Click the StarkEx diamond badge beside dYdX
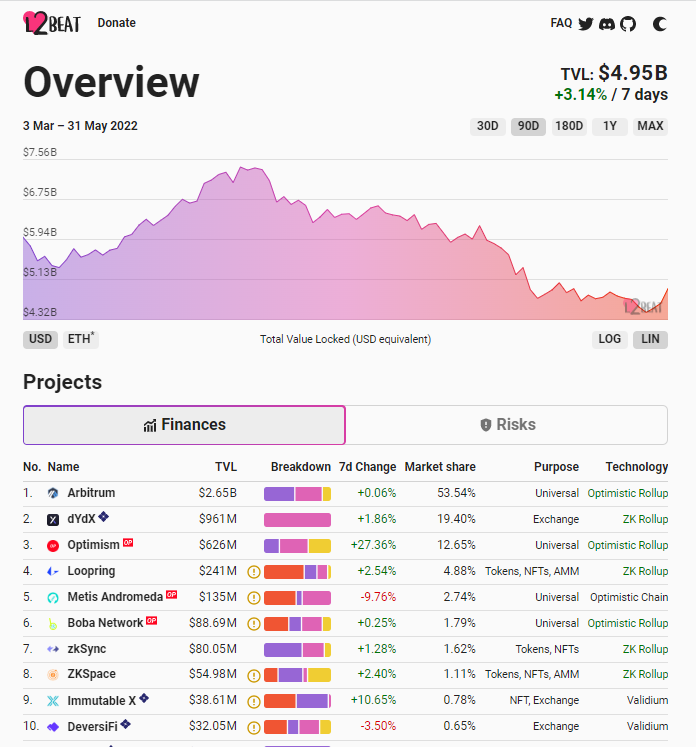The width and height of the screenshot is (696, 747). coord(103,516)
